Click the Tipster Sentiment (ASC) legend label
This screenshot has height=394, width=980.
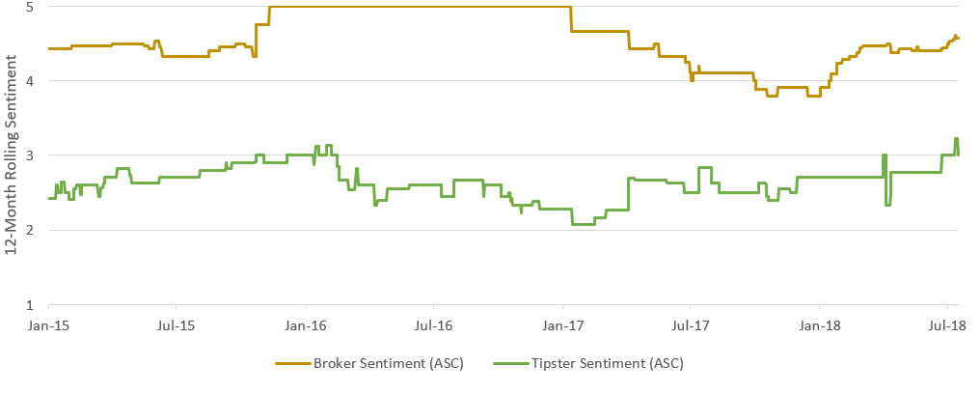[606, 363]
